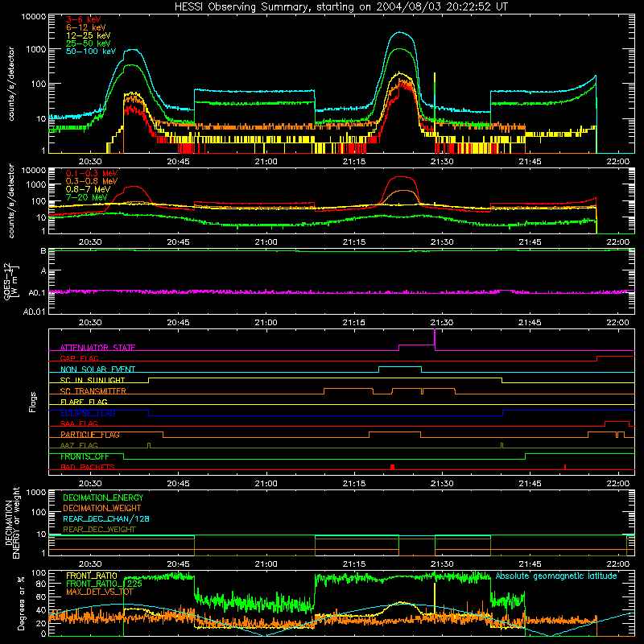Click the NON_SOLAR_EVENT flag label
The height and width of the screenshot is (644, 644).
click(97, 369)
